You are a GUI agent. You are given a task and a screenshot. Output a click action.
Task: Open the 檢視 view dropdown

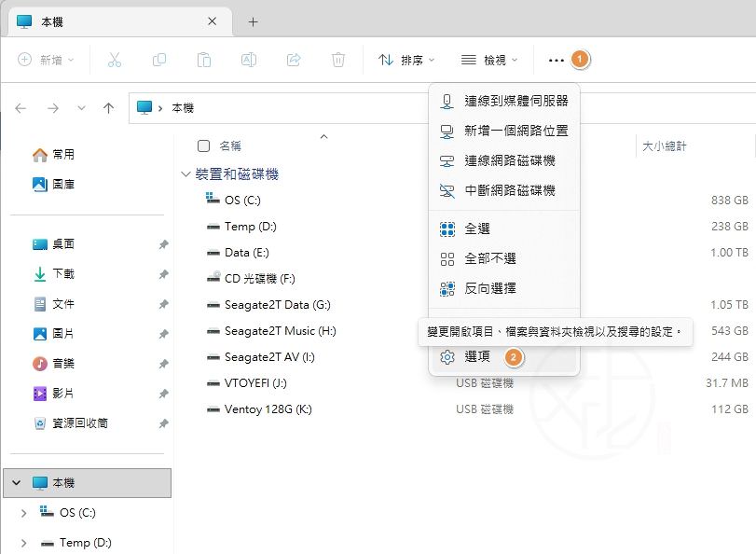[x=489, y=60]
